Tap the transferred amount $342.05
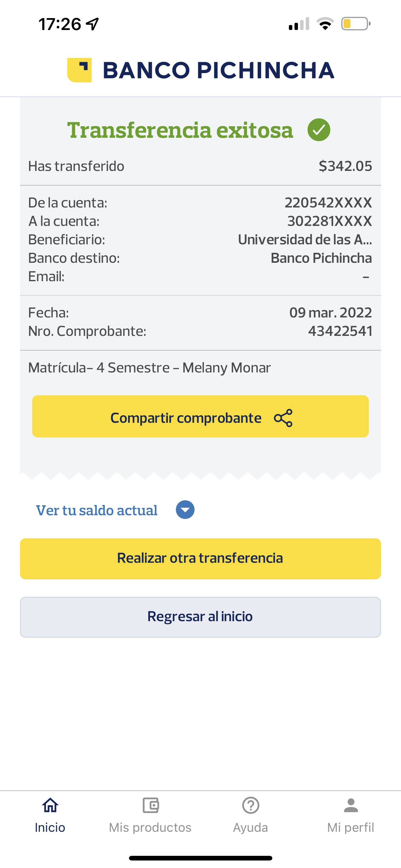 [345, 166]
